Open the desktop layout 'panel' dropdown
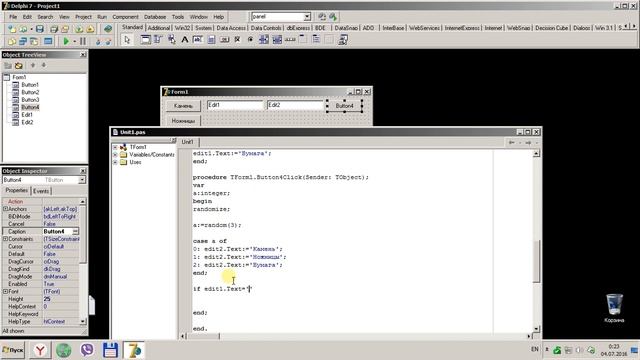 [x=307, y=17]
